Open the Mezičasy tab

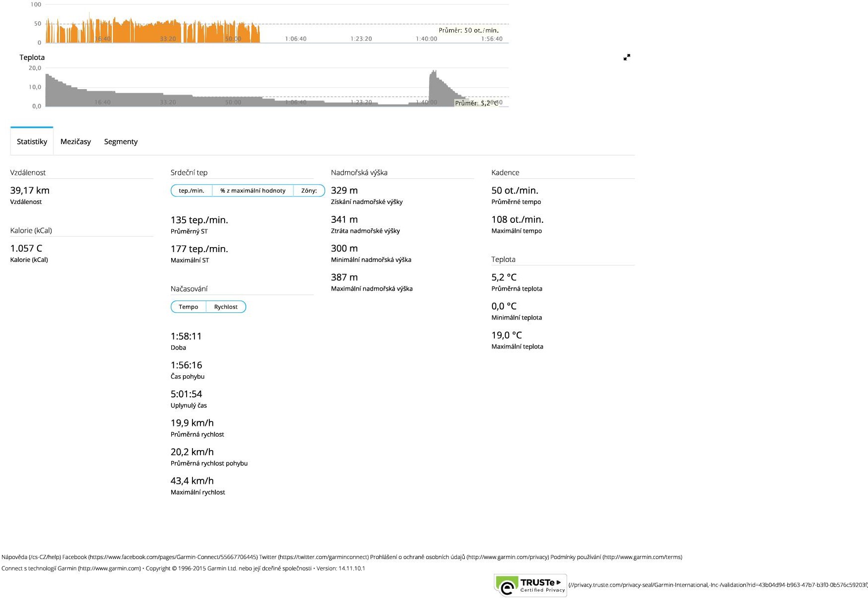pos(76,142)
